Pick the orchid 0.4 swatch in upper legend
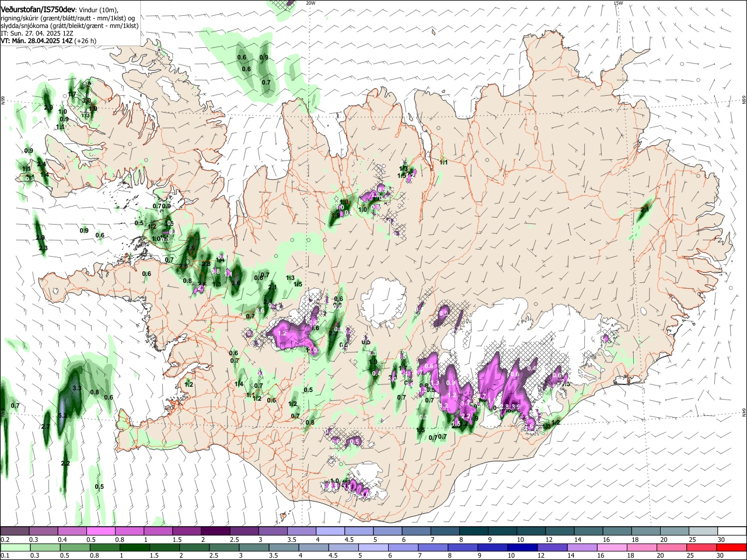This screenshot has width=747, height=560. (72, 531)
